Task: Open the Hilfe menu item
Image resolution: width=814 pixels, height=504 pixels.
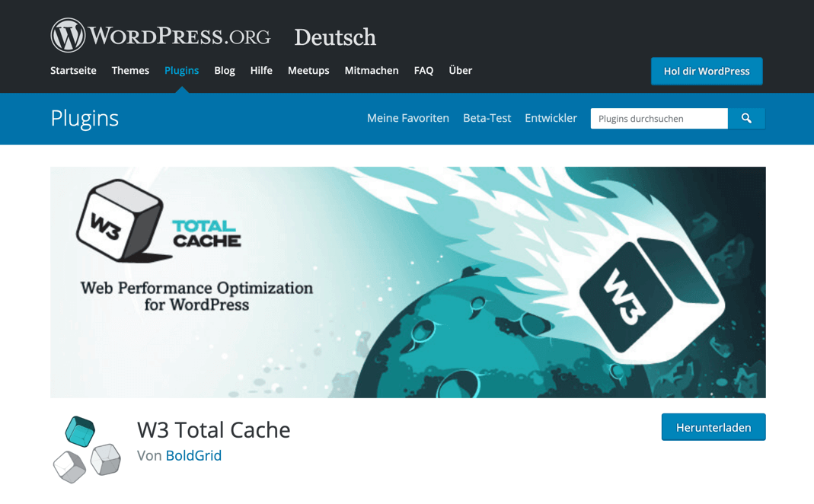Action: [261, 71]
